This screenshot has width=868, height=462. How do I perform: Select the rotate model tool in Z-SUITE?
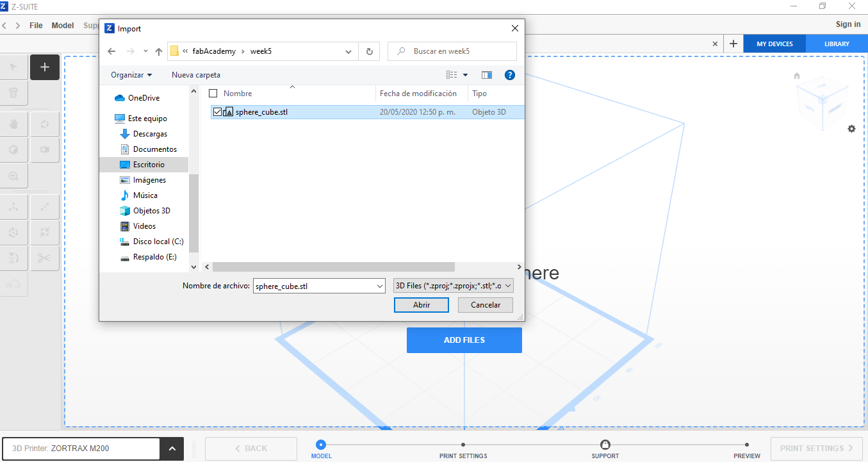(x=14, y=233)
